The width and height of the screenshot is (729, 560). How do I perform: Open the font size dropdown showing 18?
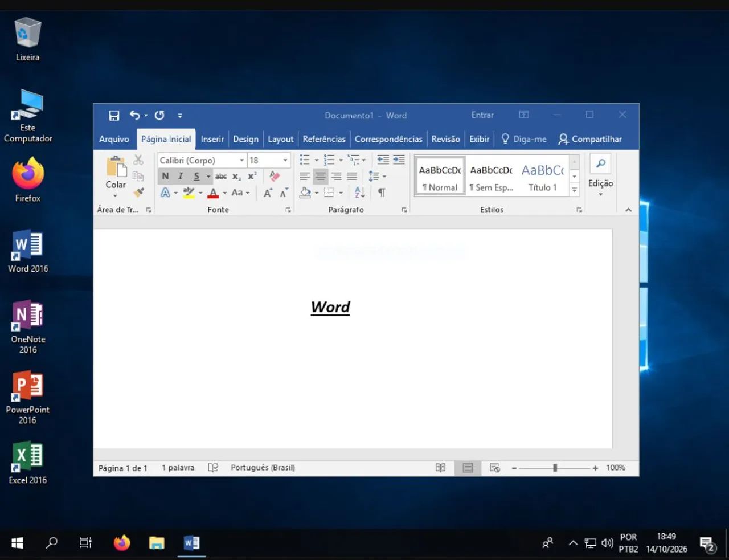click(285, 161)
